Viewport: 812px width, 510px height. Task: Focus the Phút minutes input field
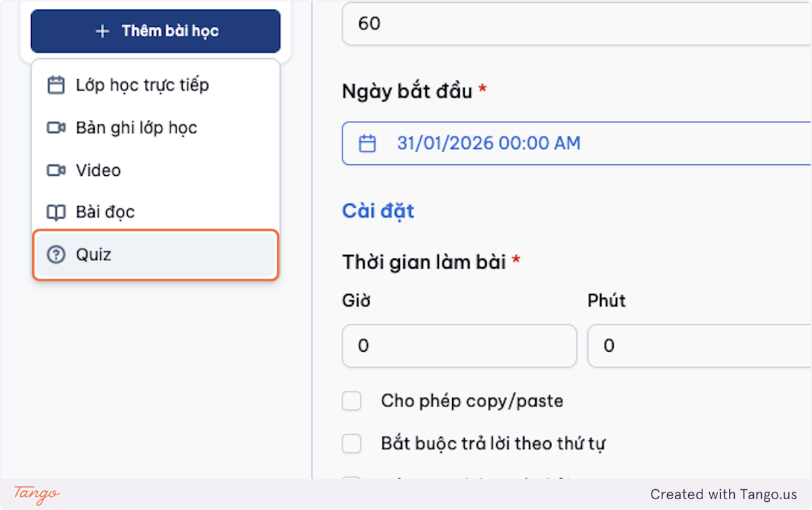pyautogui.click(x=700, y=346)
